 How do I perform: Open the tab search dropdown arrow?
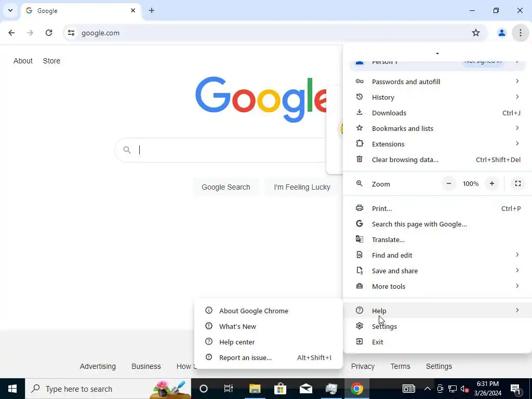(x=10, y=10)
